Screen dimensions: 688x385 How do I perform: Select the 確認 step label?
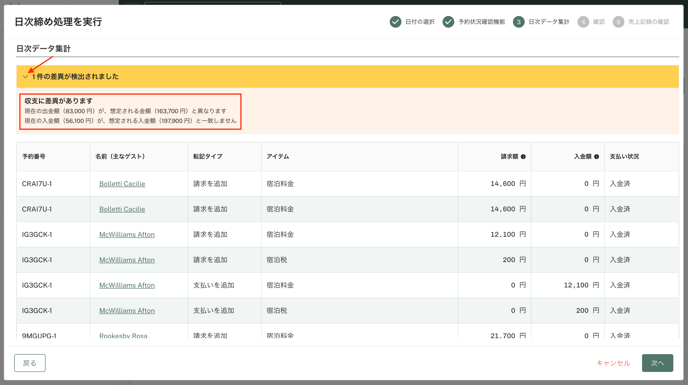click(x=599, y=22)
